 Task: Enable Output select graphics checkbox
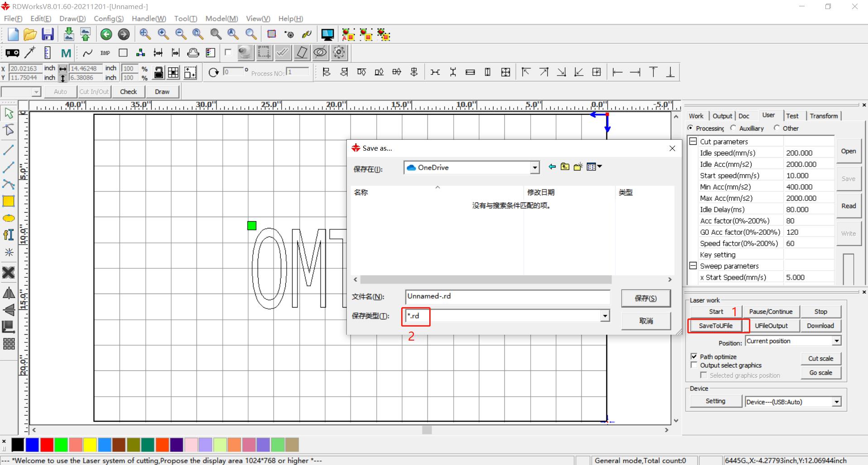694,365
